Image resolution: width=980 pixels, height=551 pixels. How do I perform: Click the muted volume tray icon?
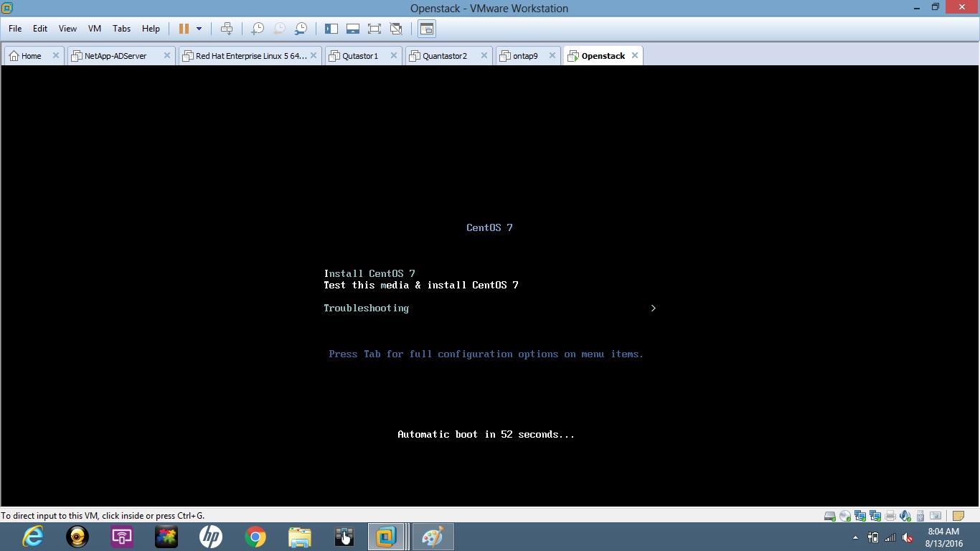(x=908, y=537)
